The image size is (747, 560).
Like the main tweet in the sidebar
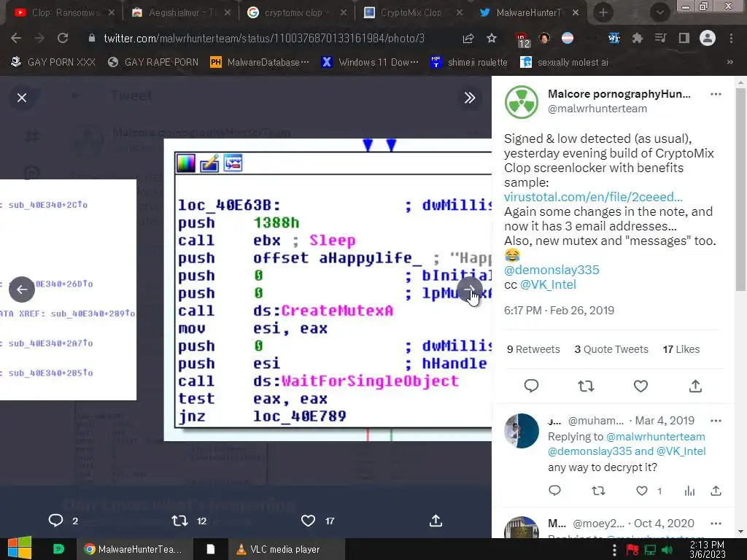click(640, 386)
